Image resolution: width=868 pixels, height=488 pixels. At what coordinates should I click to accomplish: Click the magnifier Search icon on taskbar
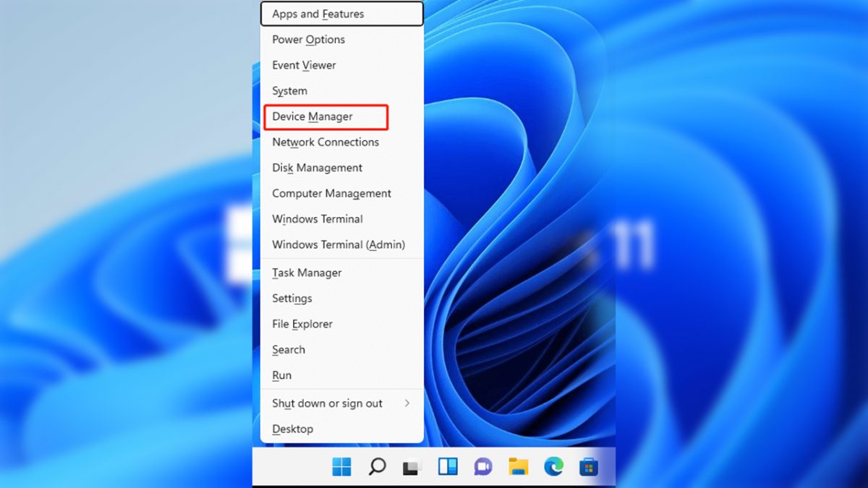click(377, 467)
